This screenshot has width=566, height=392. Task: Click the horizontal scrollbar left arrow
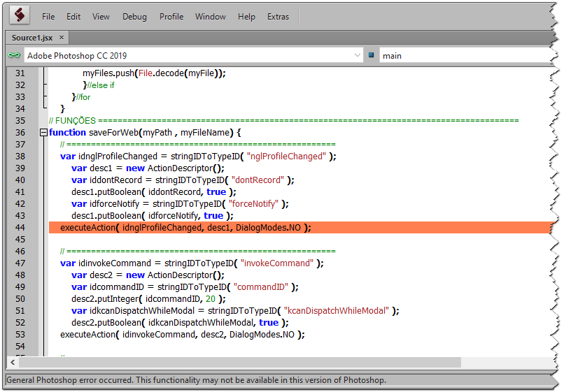pyautogui.click(x=13, y=362)
